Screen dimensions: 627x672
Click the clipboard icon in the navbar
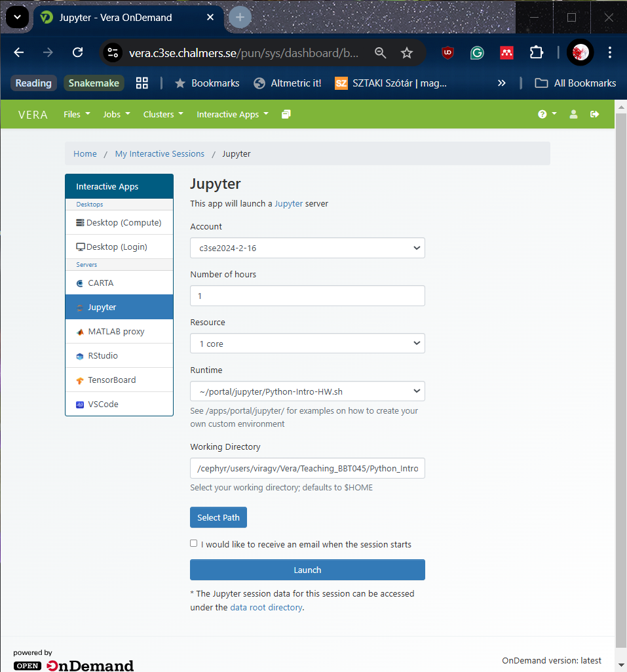coord(286,113)
